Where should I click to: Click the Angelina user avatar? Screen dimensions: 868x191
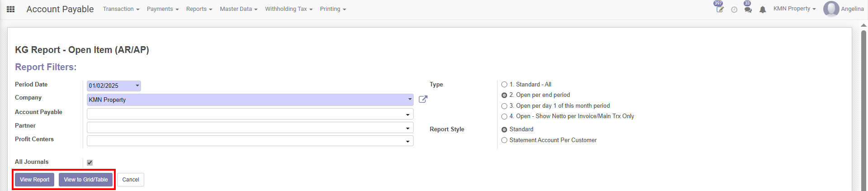(831, 9)
